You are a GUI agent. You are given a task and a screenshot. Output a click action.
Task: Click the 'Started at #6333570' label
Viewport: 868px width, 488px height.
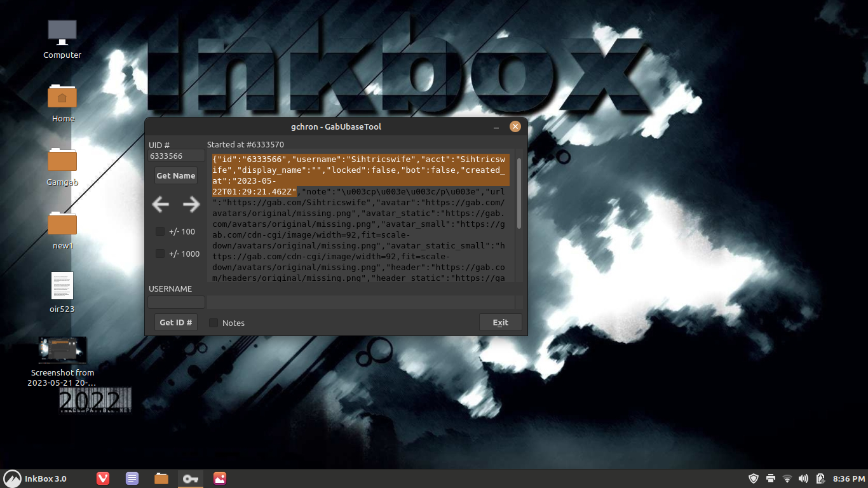[245, 145]
